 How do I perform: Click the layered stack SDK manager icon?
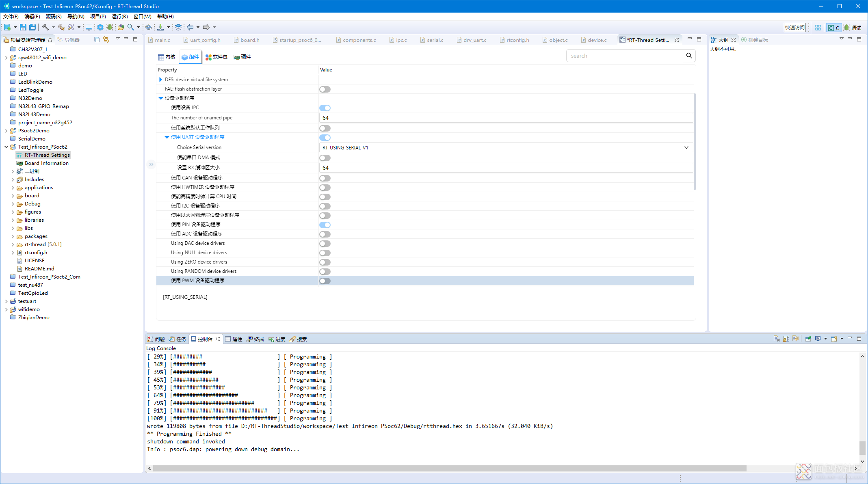178,27
